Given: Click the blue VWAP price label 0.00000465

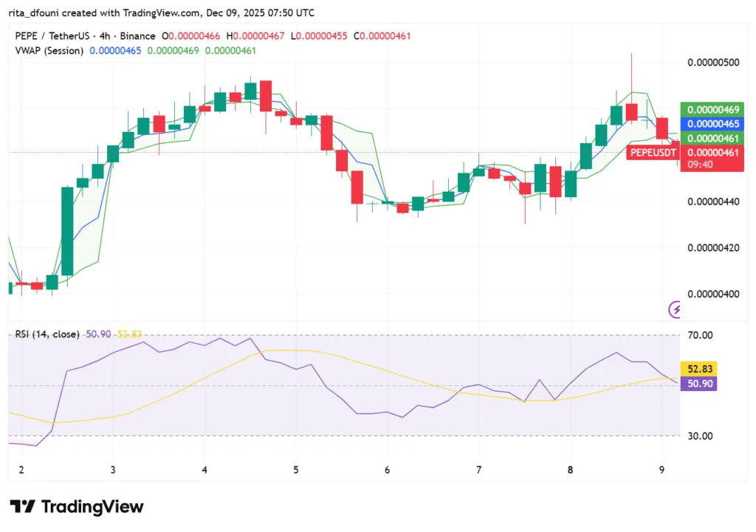Looking at the screenshot, I should 713,124.
